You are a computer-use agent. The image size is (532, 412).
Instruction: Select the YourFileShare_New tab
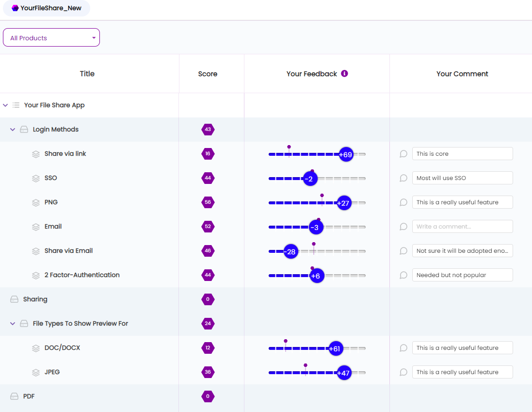(x=47, y=8)
